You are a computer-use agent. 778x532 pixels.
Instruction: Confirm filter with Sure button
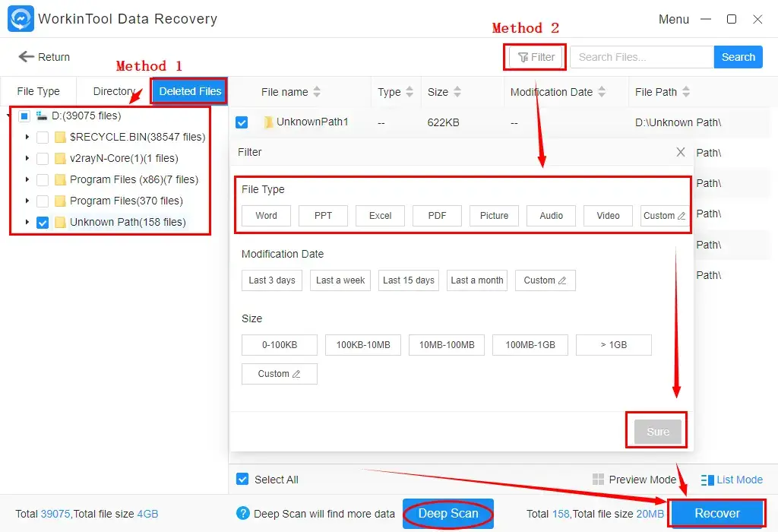(657, 432)
